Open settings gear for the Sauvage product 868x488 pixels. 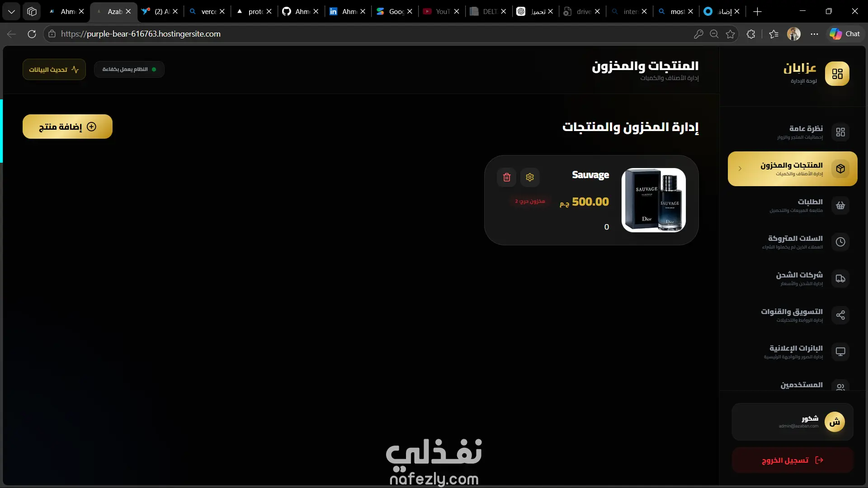[x=530, y=177]
